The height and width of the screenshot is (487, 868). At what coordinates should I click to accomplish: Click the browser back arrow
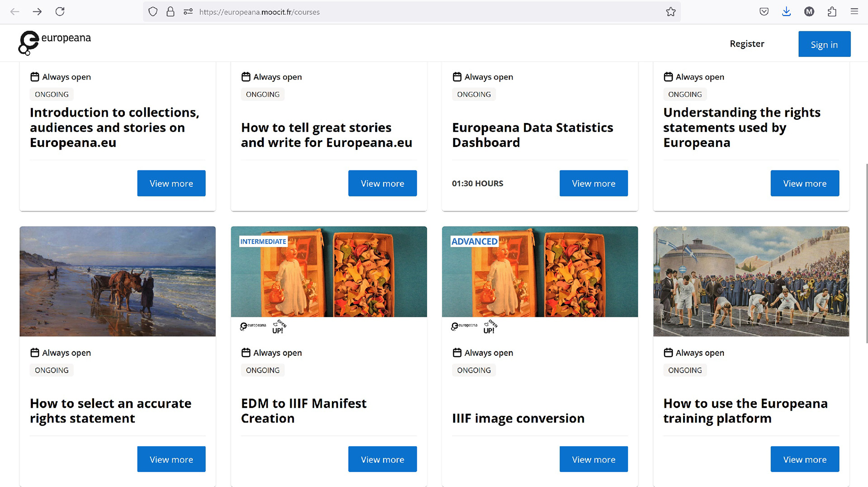[x=15, y=12]
